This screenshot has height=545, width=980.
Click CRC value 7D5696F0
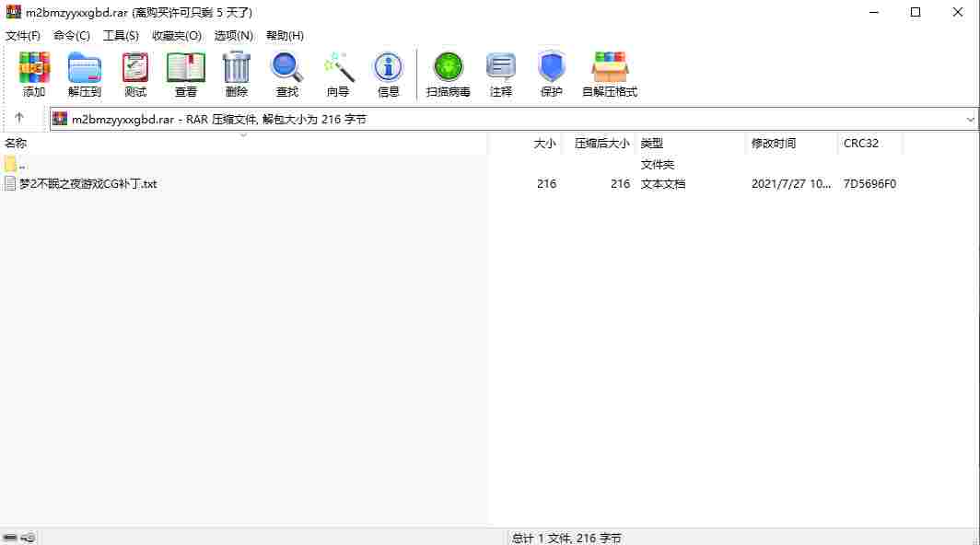869,184
